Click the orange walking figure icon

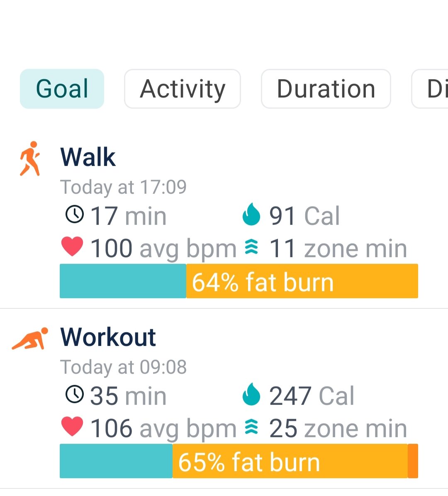coord(30,159)
